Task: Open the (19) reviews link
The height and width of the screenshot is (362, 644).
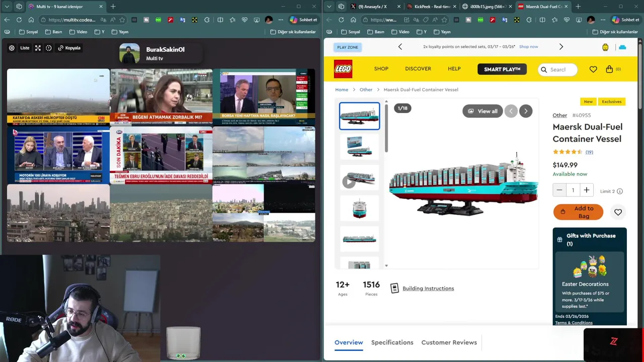Action: click(589, 152)
